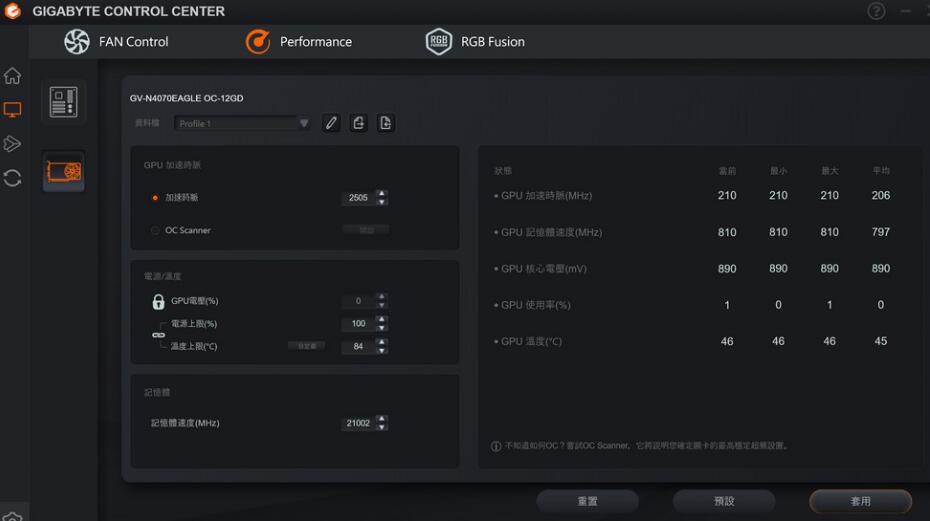Viewport: 930px width, 521px height.
Task: Click the boost clock 2505 field
Action: click(358, 198)
